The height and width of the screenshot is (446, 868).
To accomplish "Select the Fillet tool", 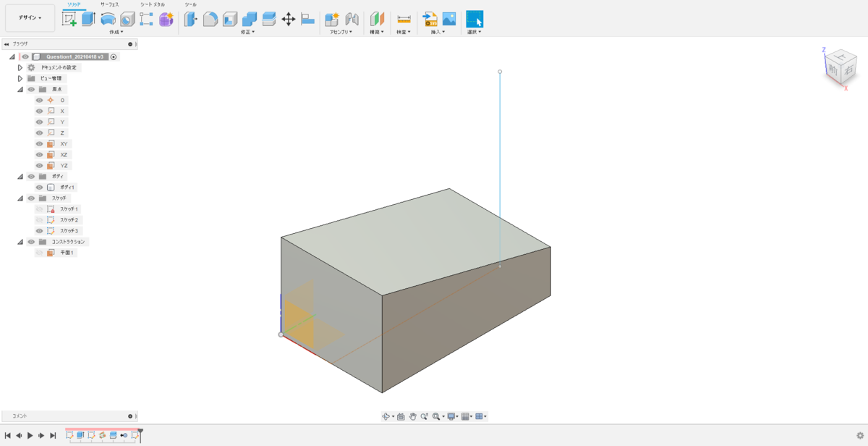I will click(210, 20).
